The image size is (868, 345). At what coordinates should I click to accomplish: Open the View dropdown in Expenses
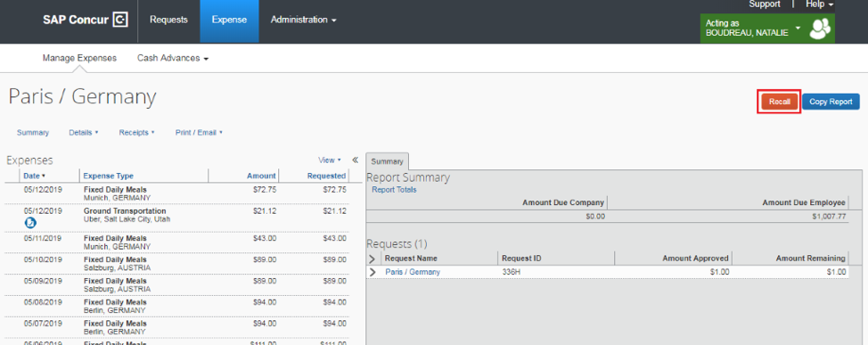point(330,160)
